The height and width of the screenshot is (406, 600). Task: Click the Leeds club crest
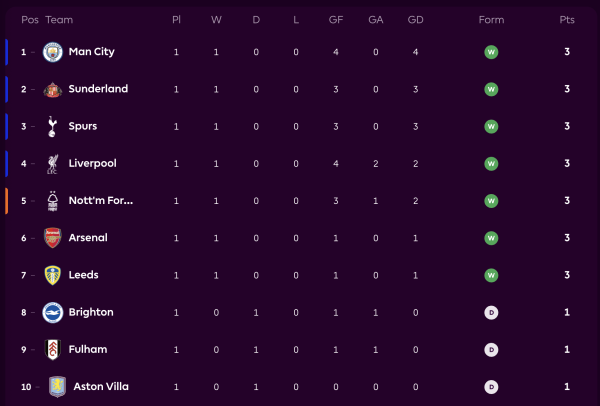coord(52,275)
